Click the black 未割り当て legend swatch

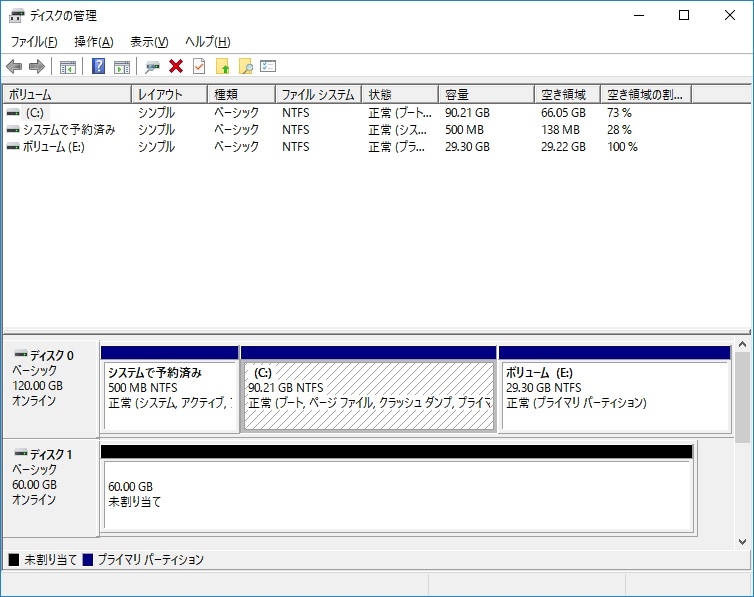(14, 560)
